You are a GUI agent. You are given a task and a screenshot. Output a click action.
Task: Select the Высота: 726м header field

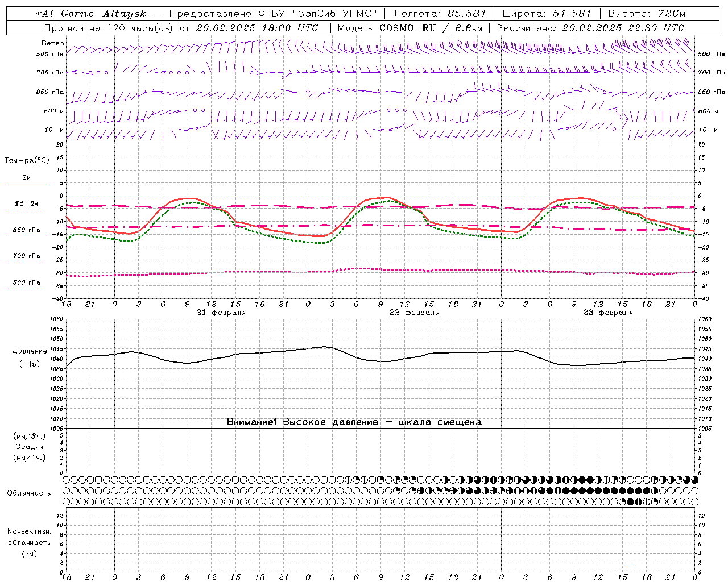click(647, 14)
